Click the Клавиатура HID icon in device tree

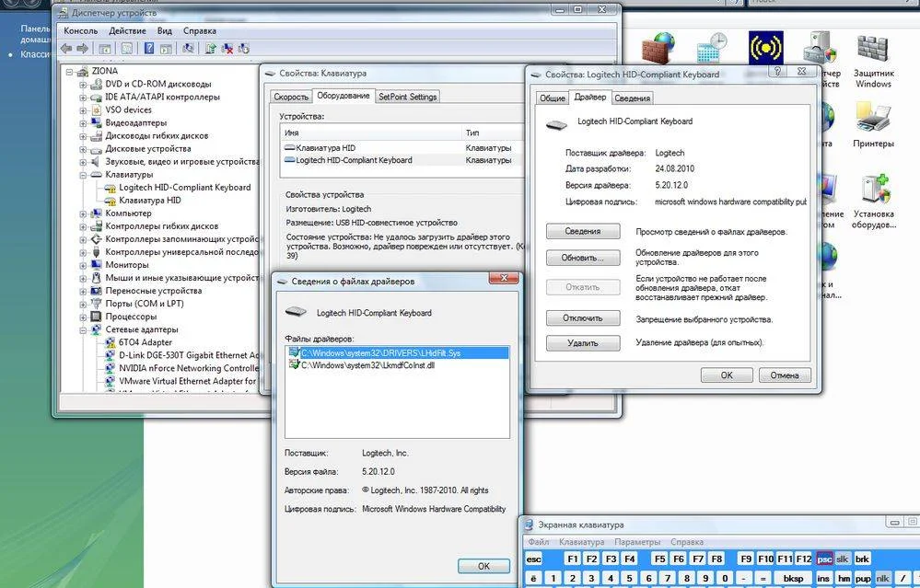point(110,201)
